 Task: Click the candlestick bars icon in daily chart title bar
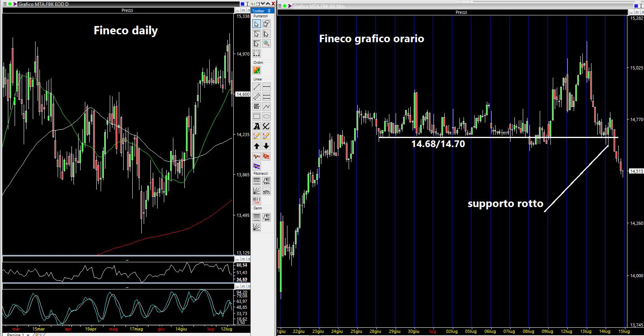point(253,4)
